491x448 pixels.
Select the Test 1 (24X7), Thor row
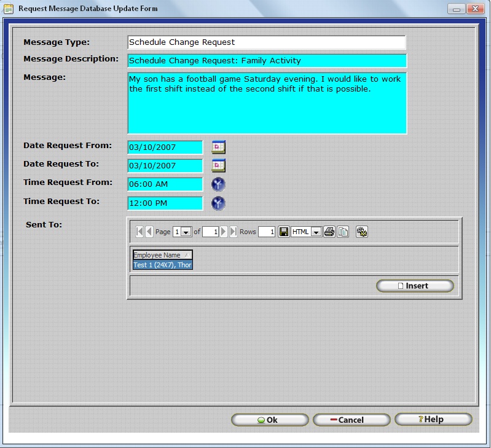162,265
